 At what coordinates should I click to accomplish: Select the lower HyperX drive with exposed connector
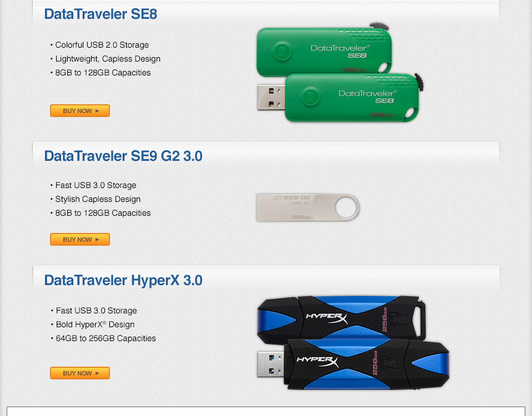(353, 364)
